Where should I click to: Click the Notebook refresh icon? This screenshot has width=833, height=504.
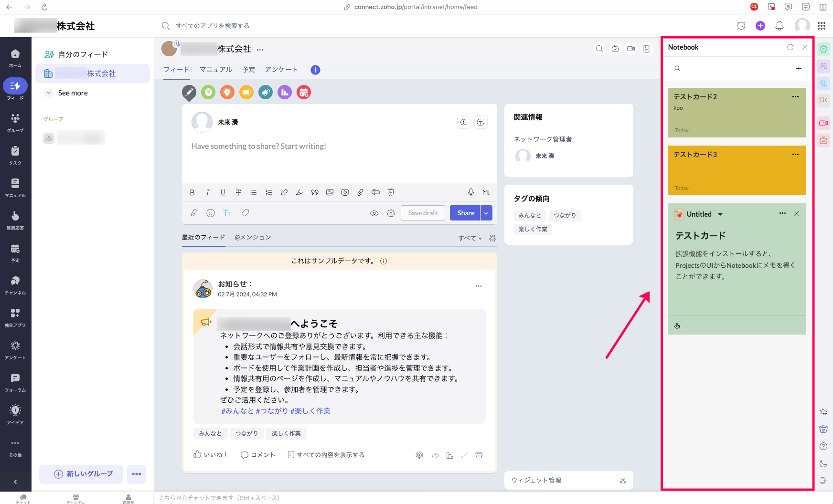[x=790, y=47]
